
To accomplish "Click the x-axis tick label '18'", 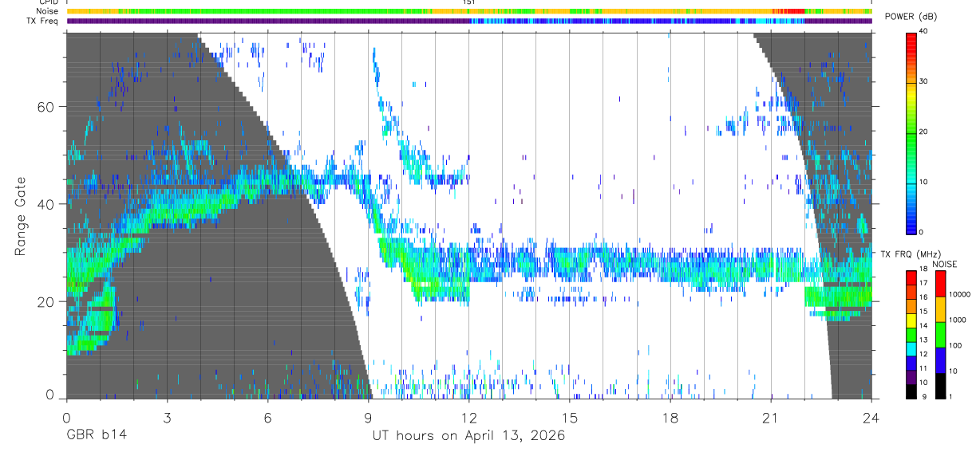I will (x=670, y=418).
